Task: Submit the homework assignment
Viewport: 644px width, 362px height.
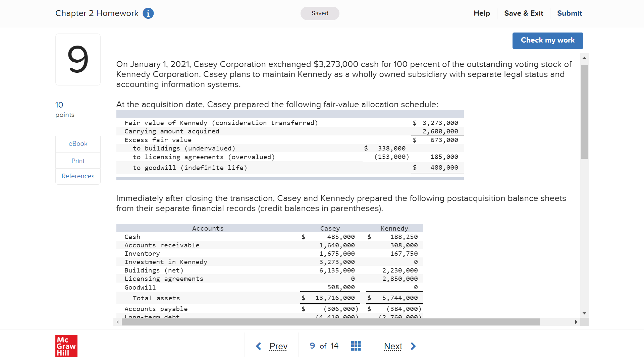Action: click(x=569, y=13)
